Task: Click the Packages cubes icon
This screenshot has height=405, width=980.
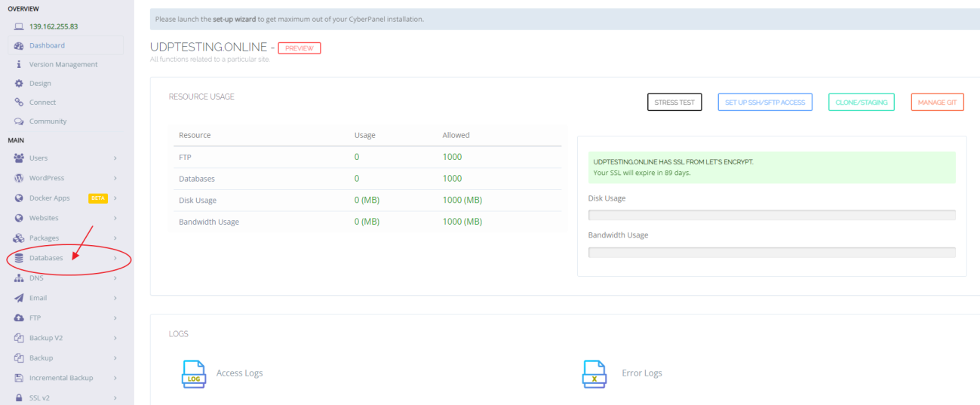Action: (x=19, y=238)
